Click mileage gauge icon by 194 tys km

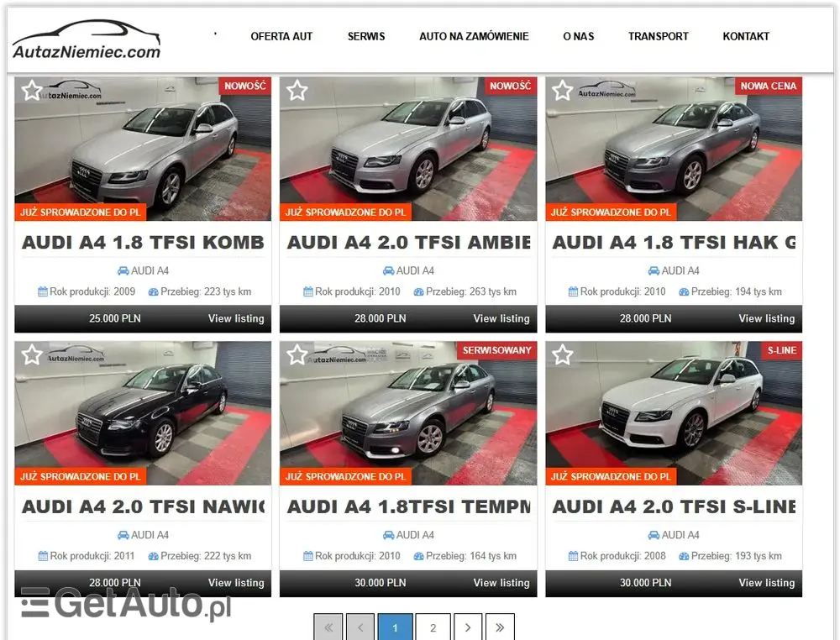point(684,292)
